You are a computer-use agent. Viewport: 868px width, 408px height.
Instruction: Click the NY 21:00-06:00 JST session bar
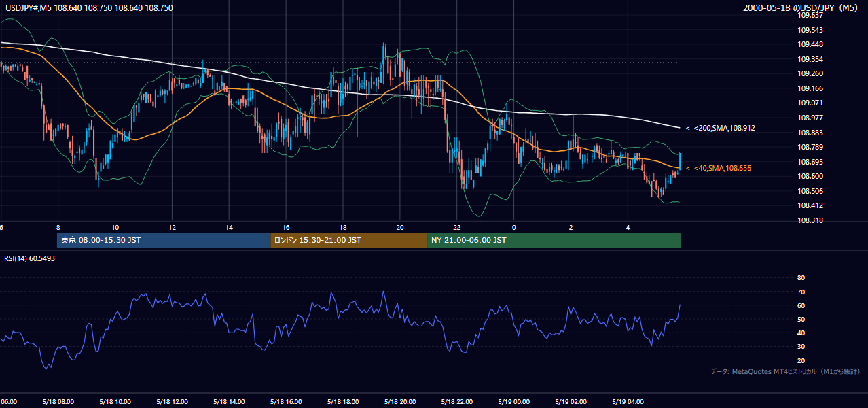(554, 240)
